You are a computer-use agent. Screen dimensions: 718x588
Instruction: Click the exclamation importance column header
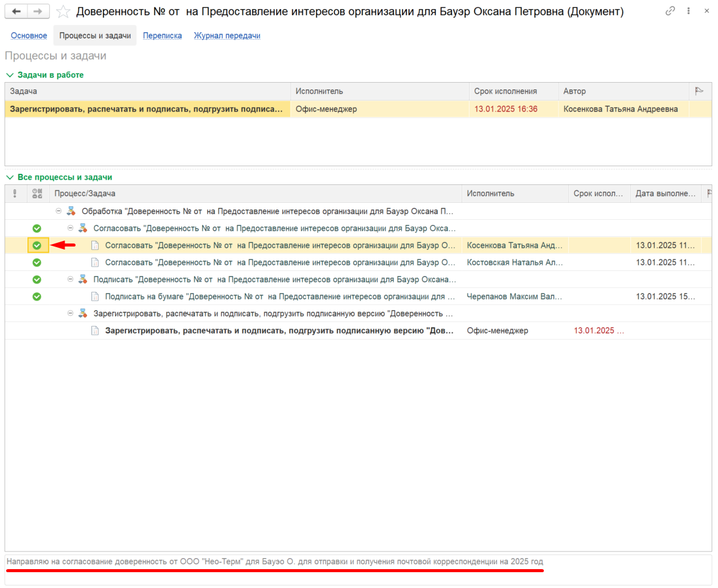(x=15, y=194)
